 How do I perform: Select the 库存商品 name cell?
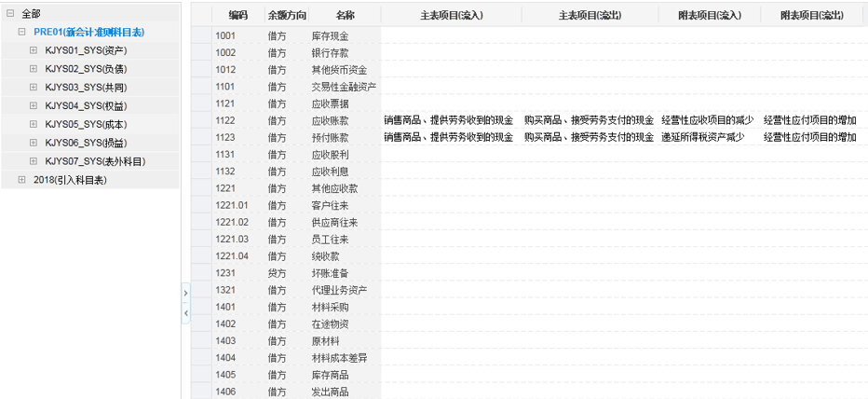[x=345, y=375]
